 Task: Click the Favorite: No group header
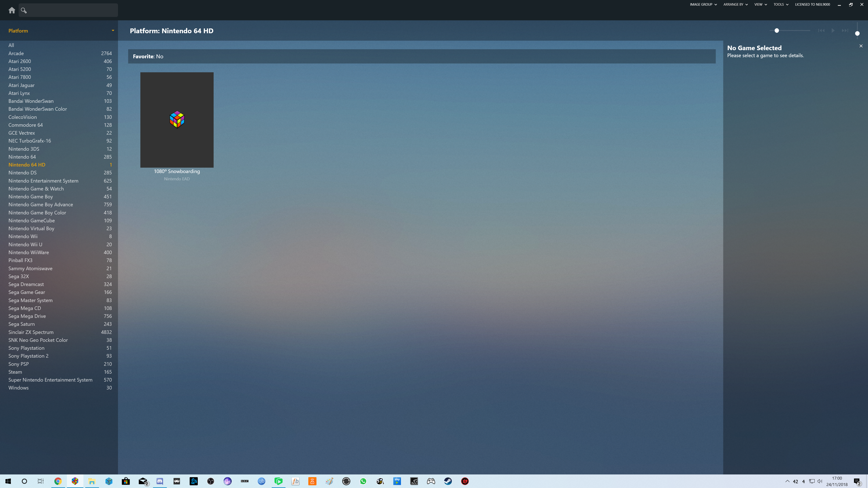tap(422, 56)
